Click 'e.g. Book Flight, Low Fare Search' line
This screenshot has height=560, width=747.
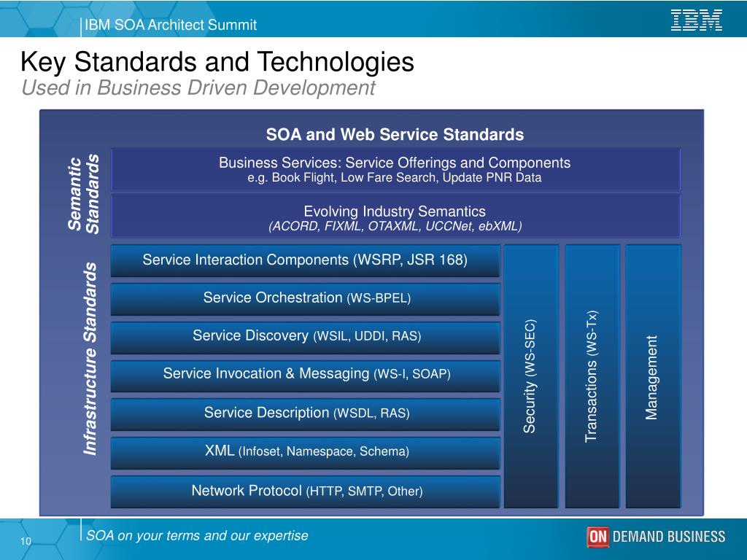[395, 178]
